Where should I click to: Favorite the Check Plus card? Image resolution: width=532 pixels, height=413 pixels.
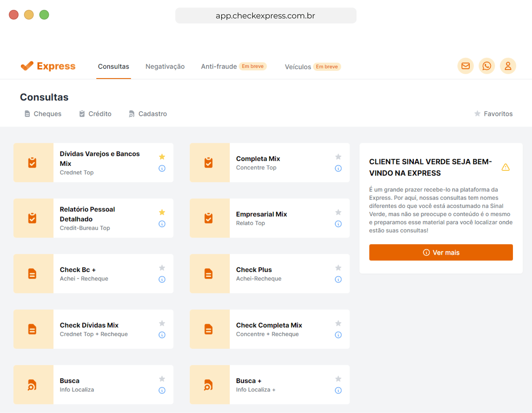click(x=338, y=268)
